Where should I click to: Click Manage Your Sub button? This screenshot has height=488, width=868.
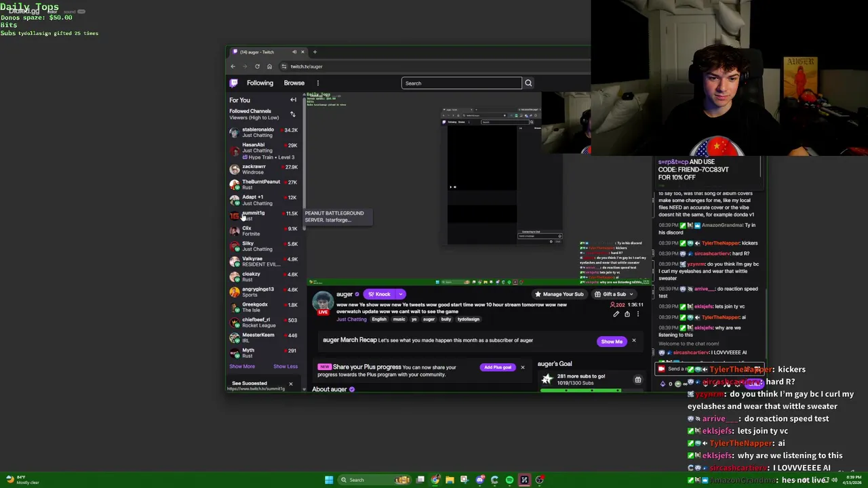(559, 294)
